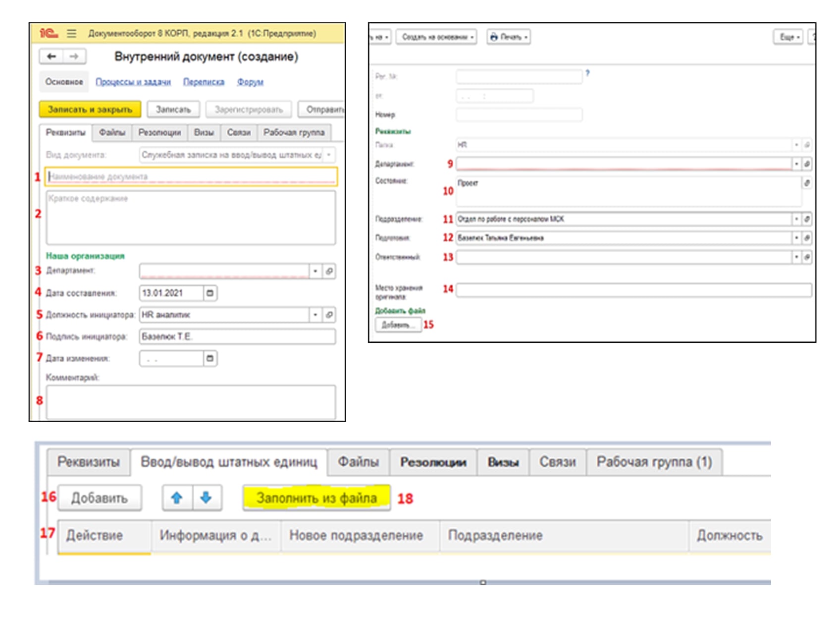Click open icon next to Подразделение field
Viewport: 840px width, 617px height.
(807, 219)
